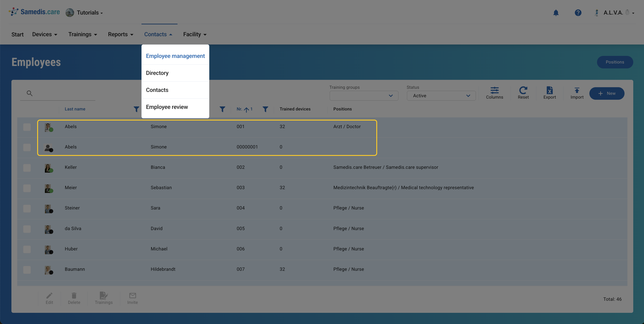Choose Employee review menu entry
This screenshot has height=324, width=644.
[x=167, y=107]
